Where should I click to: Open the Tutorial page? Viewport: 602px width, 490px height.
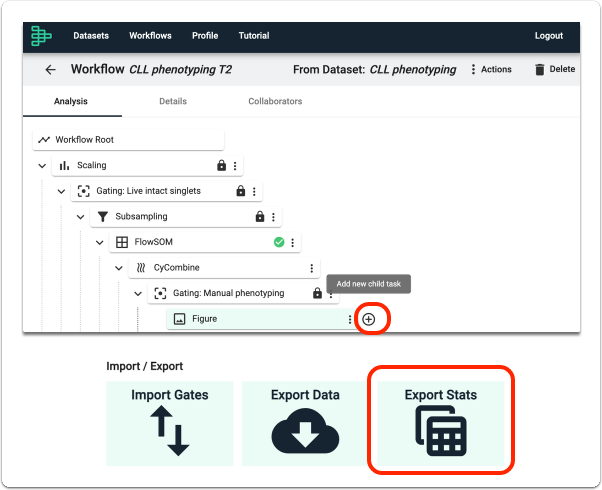254,36
